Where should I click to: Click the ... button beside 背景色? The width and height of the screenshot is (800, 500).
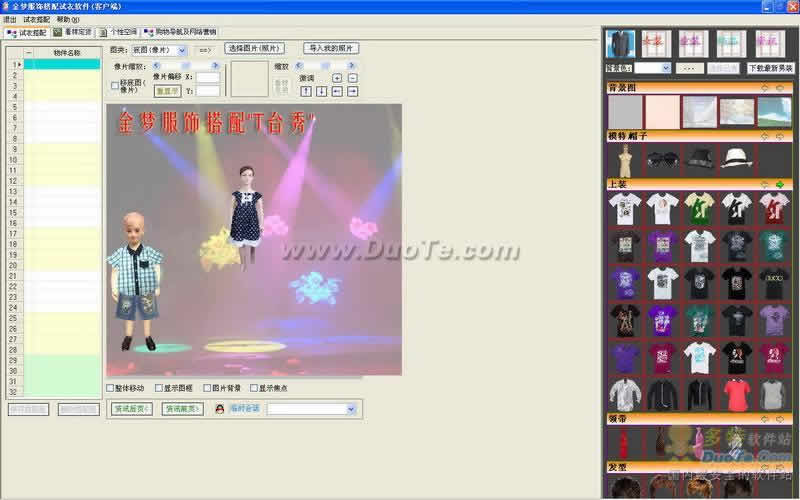click(689, 68)
